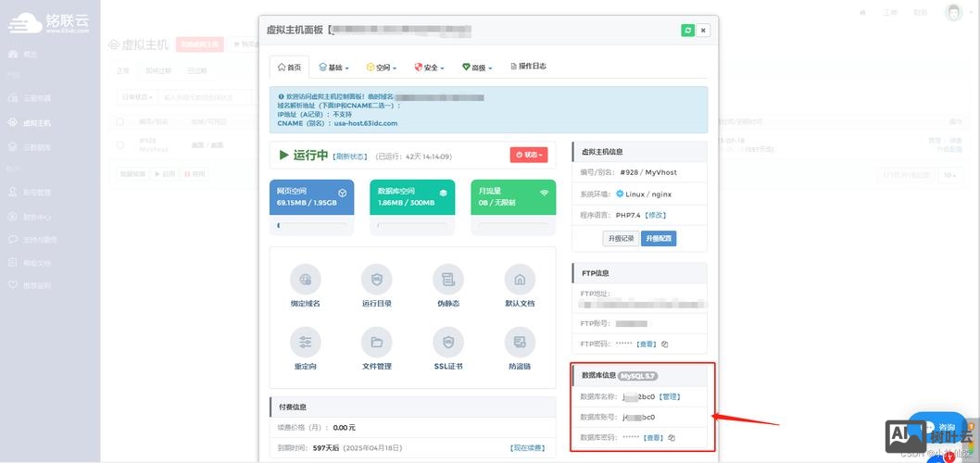Click the stack icon on 数据库空间 card
The width and height of the screenshot is (980, 463).
[x=443, y=194]
